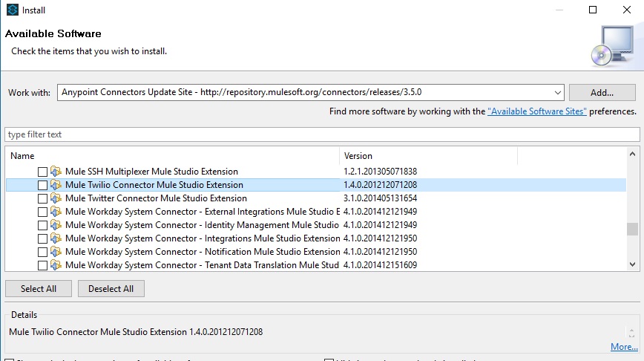
Task: Click the Select All button
Action: coord(39,289)
